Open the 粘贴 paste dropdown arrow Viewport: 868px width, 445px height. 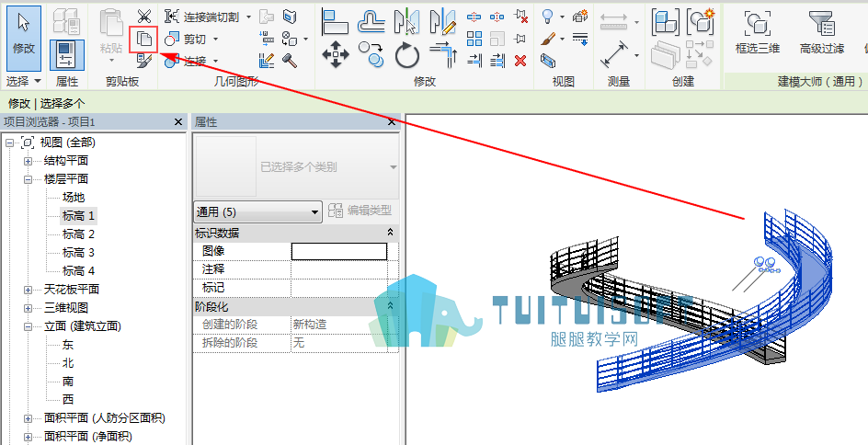pos(111,60)
